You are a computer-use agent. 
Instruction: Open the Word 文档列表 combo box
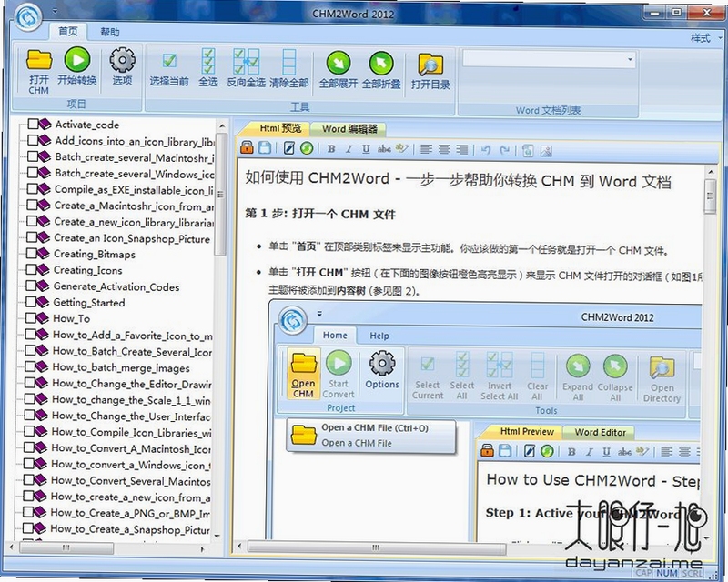tap(549, 59)
